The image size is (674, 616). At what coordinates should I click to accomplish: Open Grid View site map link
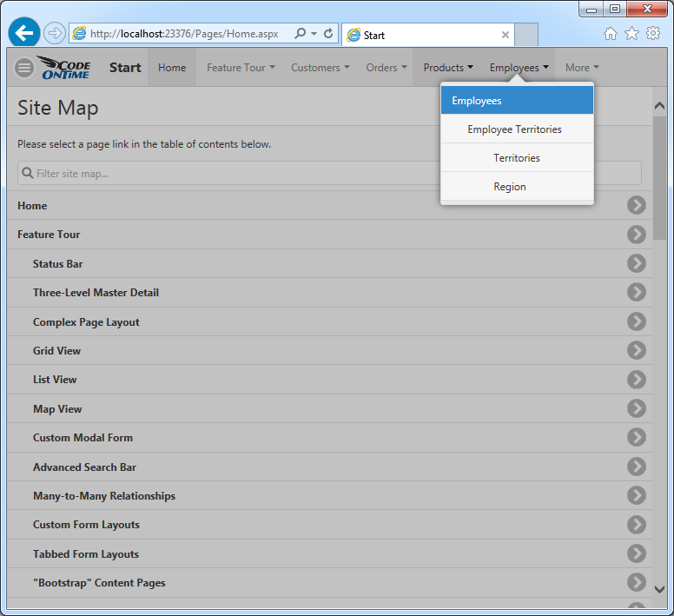56,351
